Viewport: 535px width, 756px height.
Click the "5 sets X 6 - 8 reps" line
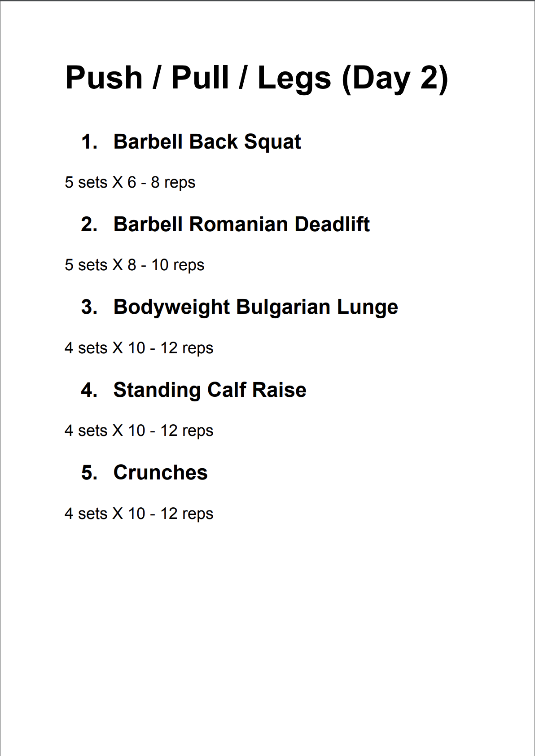tap(130, 183)
